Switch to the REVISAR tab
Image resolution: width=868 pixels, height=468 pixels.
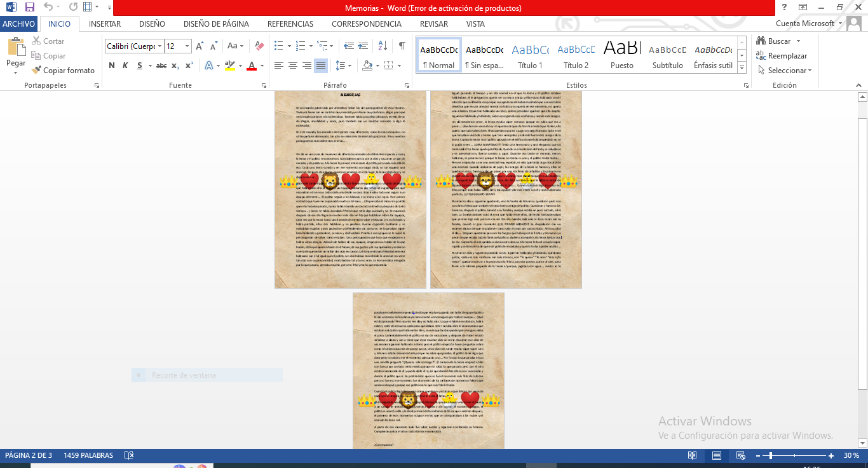tap(434, 24)
